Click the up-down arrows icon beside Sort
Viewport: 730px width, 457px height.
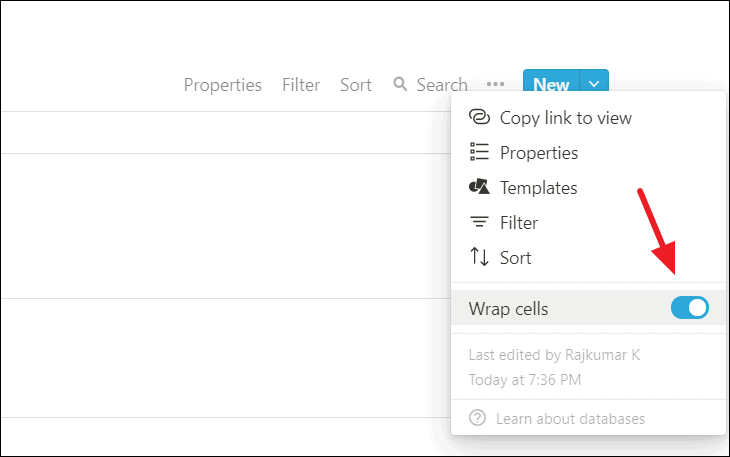tap(479, 257)
